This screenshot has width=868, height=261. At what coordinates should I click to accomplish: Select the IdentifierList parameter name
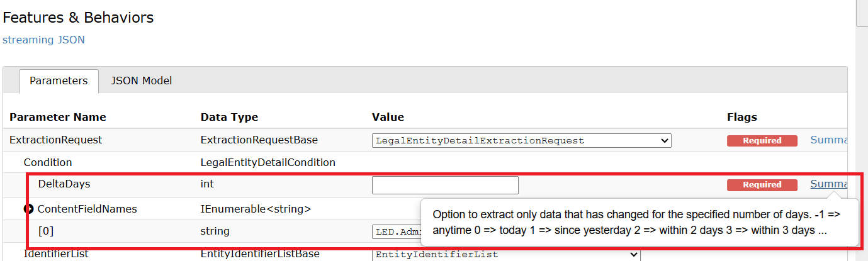(56, 254)
